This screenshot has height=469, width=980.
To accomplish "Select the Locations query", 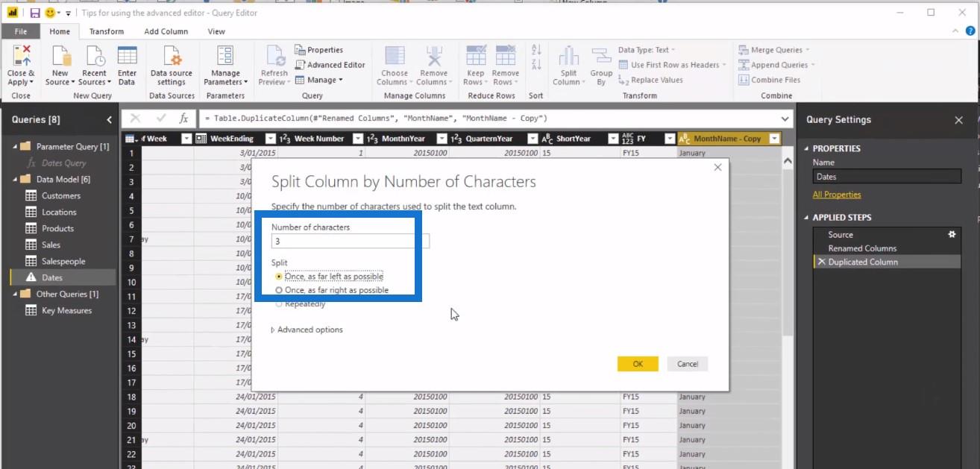I will tap(59, 212).
